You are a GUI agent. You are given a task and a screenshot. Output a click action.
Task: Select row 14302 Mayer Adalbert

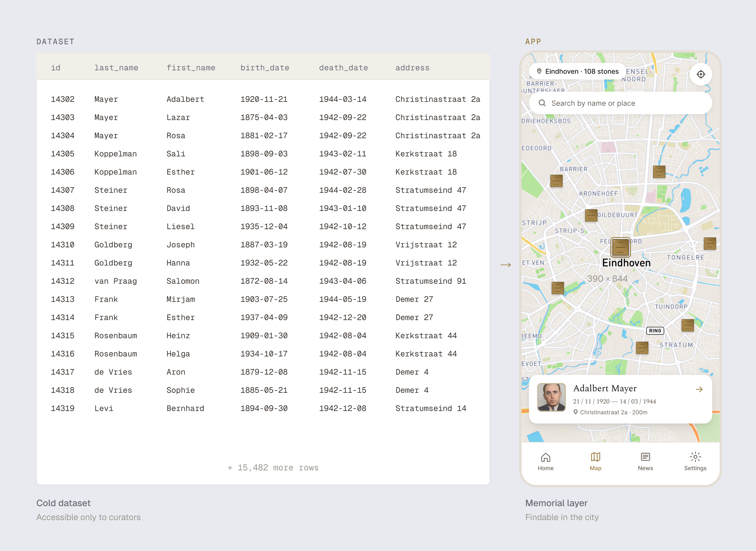pyautogui.click(x=263, y=99)
